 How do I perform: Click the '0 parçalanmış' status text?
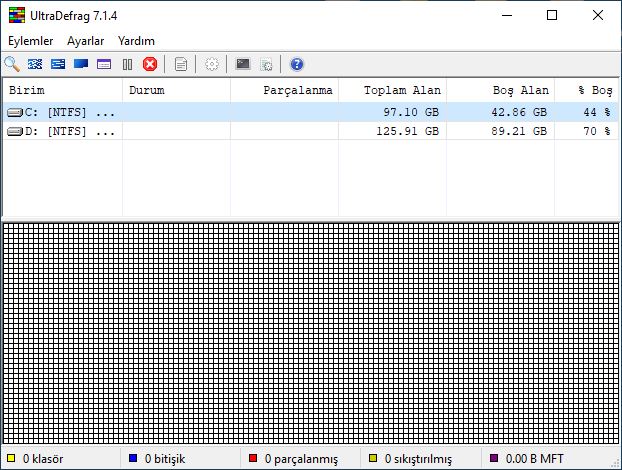coord(301,459)
